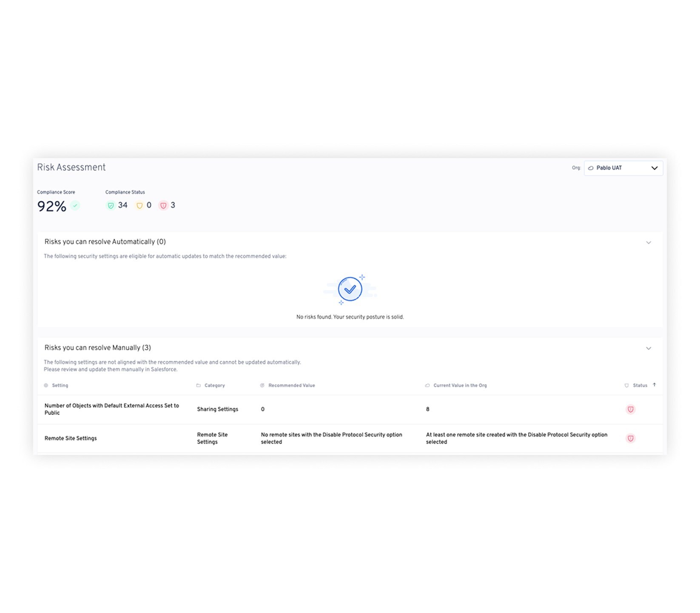Sort by the Category column header
The width and height of the screenshot is (700, 613).
[214, 386]
